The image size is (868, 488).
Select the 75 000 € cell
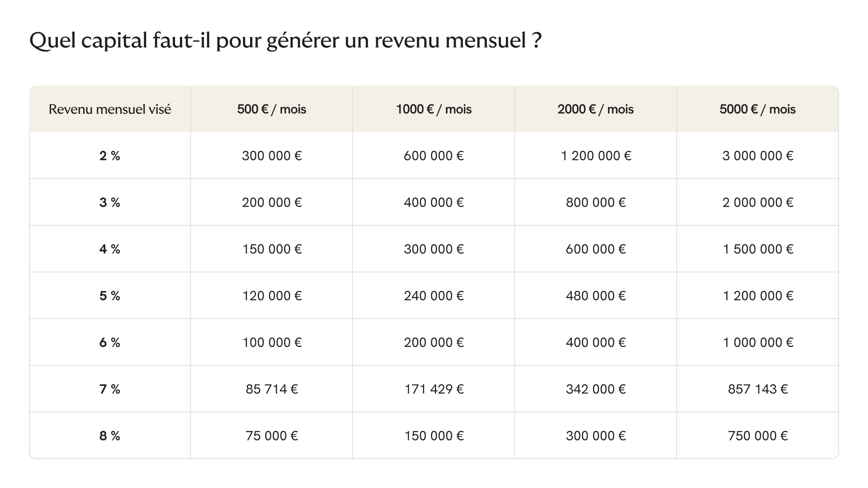coord(272,436)
